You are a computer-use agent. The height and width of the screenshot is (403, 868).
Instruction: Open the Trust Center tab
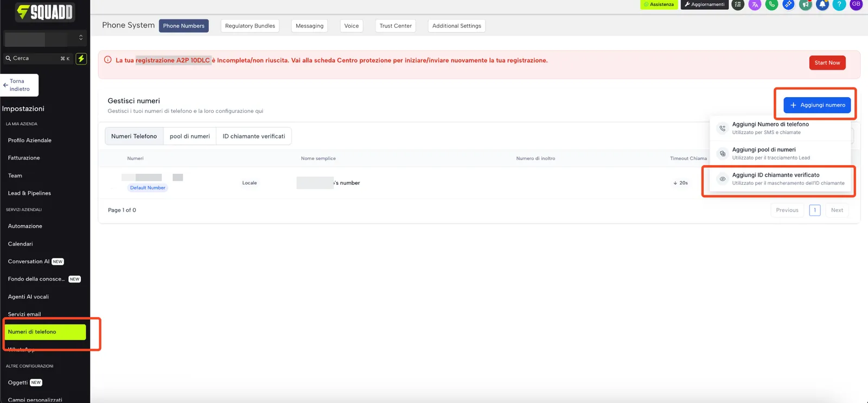click(x=395, y=26)
